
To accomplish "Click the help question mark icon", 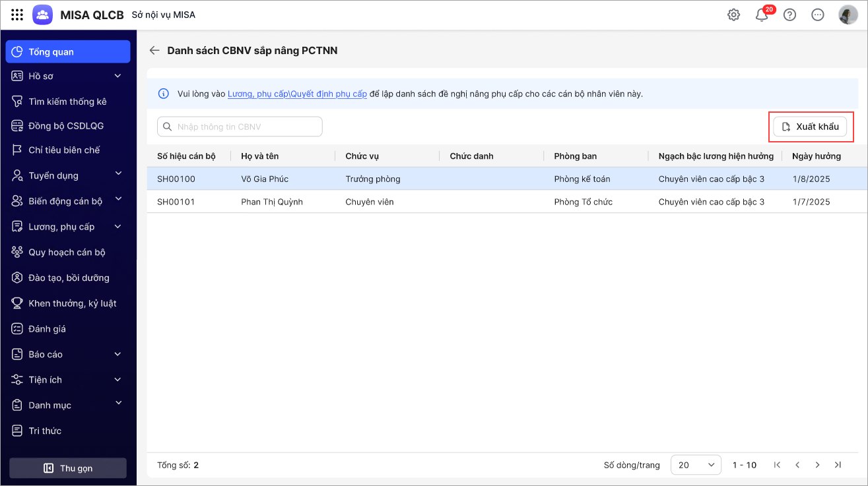I will point(789,15).
